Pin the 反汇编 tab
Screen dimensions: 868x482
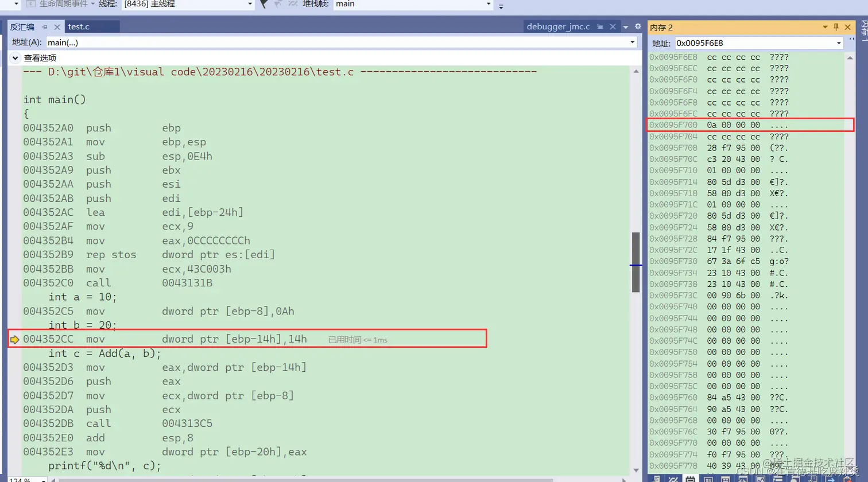point(45,27)
